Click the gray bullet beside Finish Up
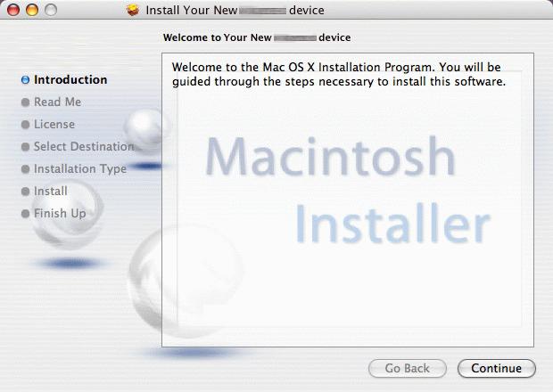The image size is (553, 392). [25, 214]
